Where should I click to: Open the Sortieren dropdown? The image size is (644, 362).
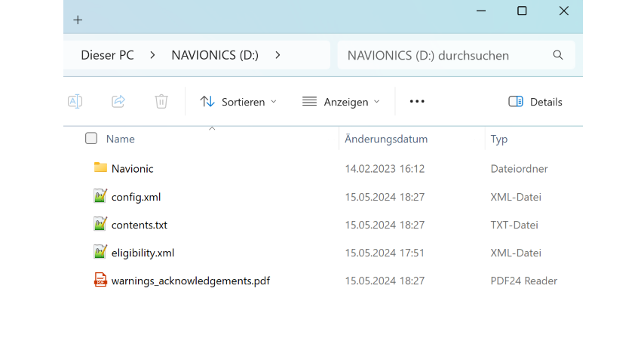(238, 102)
